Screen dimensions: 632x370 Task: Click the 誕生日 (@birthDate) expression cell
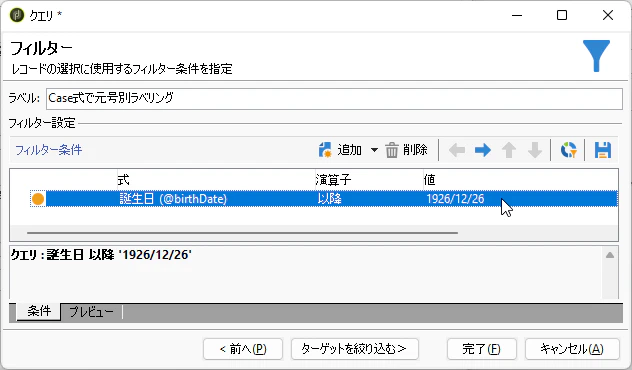pyautogui.click(x=173, y=199)
